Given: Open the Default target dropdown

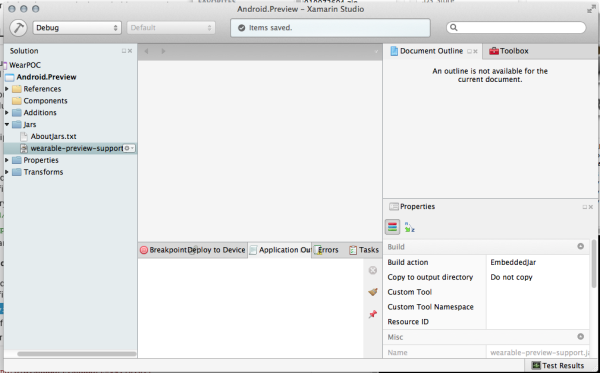Looking at the screenshot, I should click(171, 28).
